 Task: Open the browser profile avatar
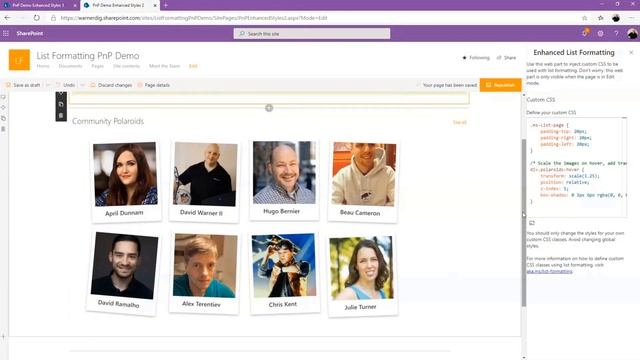tap(616, 18)
